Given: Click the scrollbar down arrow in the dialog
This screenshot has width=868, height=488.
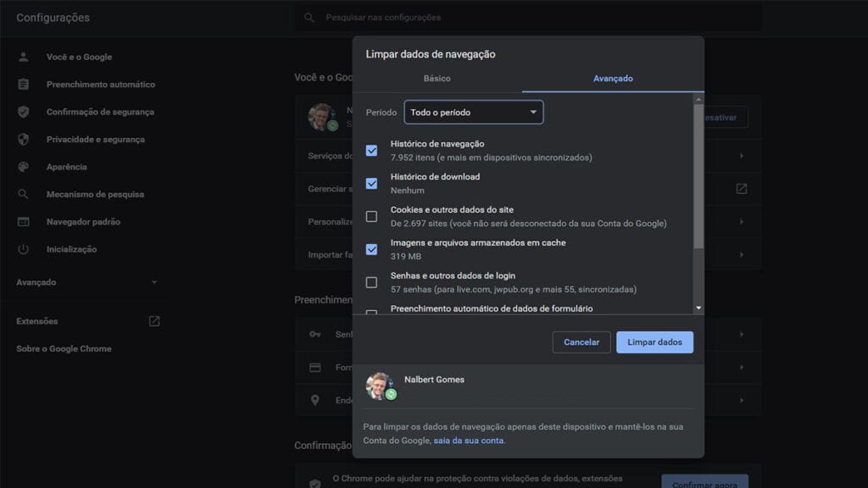Looking at the screenshot, I should pos(698,308).
